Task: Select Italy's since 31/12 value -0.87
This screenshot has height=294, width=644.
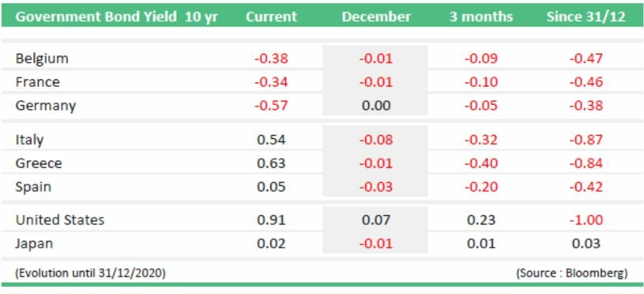Action: [586, 140]
